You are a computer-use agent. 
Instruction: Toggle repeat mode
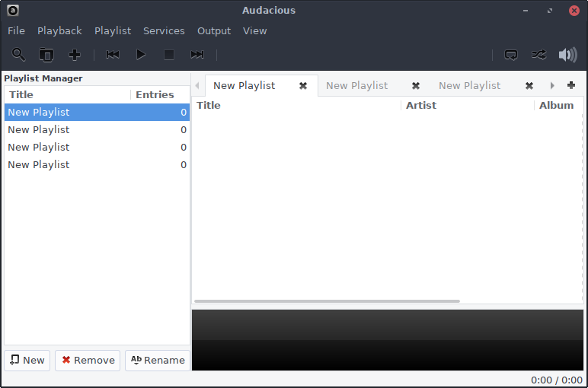pos(511,55)
